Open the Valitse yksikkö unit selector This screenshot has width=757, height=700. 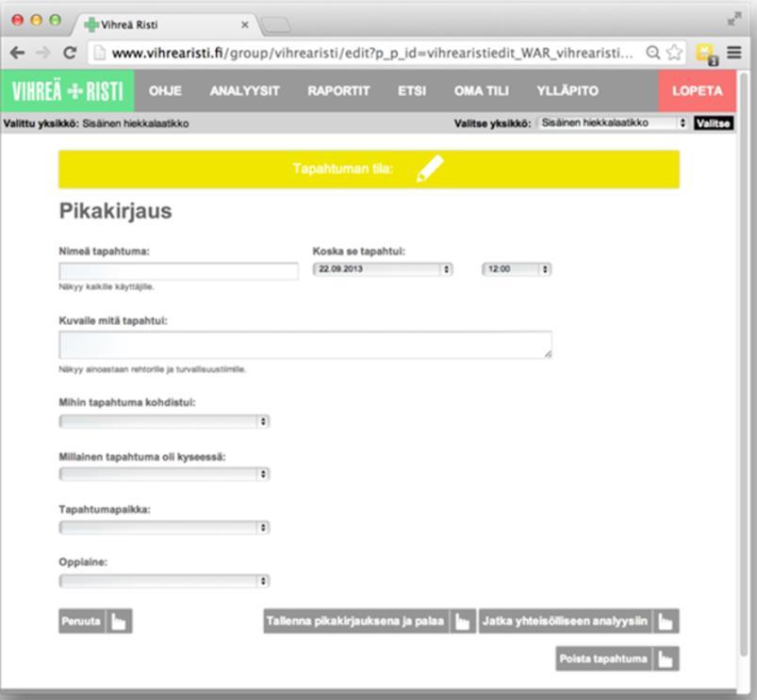pos(613,123)
